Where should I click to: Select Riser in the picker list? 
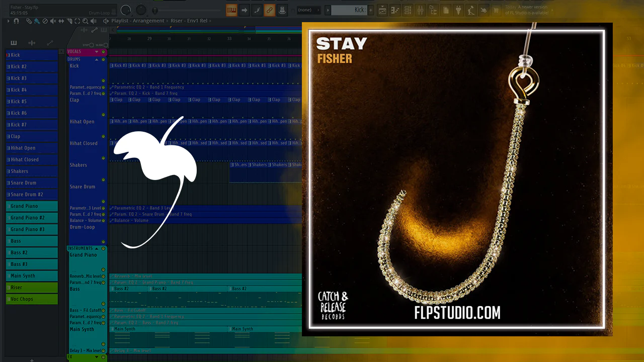(x=32, y=288)
